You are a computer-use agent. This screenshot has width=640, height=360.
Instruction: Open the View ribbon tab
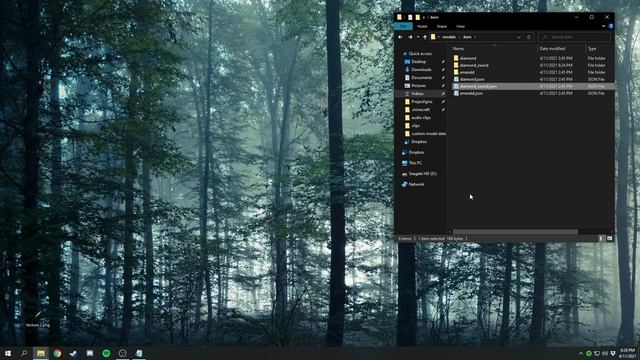(x=460, y=26)
